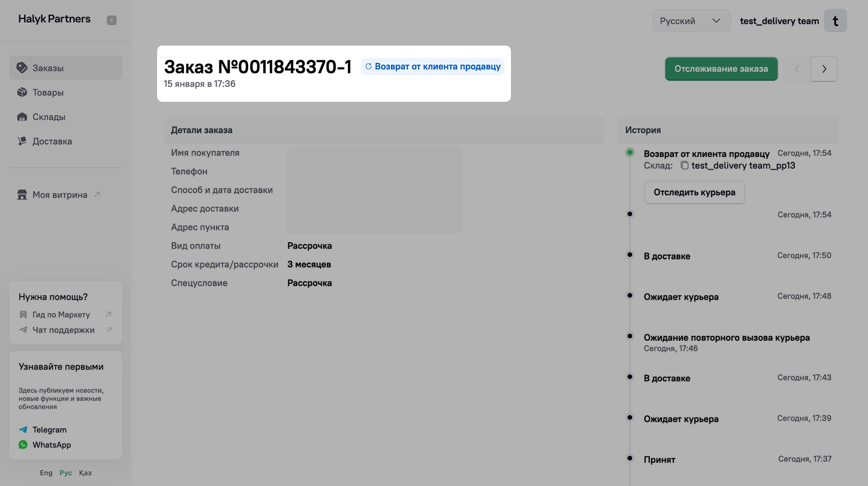Click the Товары box icon
Viewport: 868px width, 486px height.
tap(22, 92)
